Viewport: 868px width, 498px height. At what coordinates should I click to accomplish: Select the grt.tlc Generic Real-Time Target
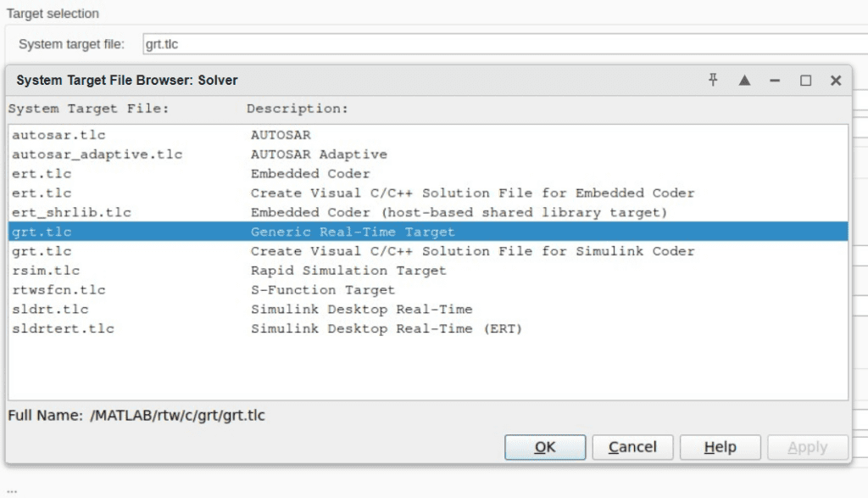point(254,231)
